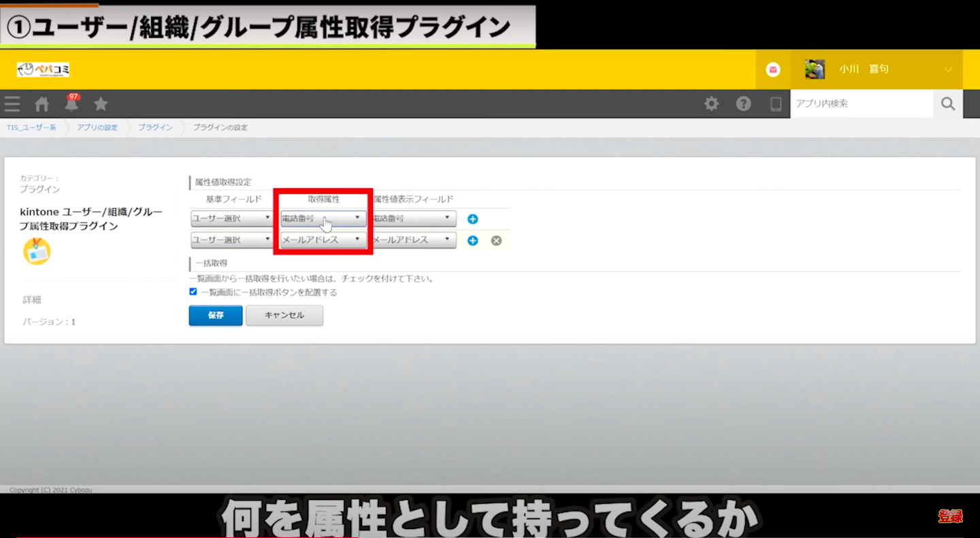980x538 pixels.
Task: Click the search magnifier icon
Action: [x=948, y=104]
